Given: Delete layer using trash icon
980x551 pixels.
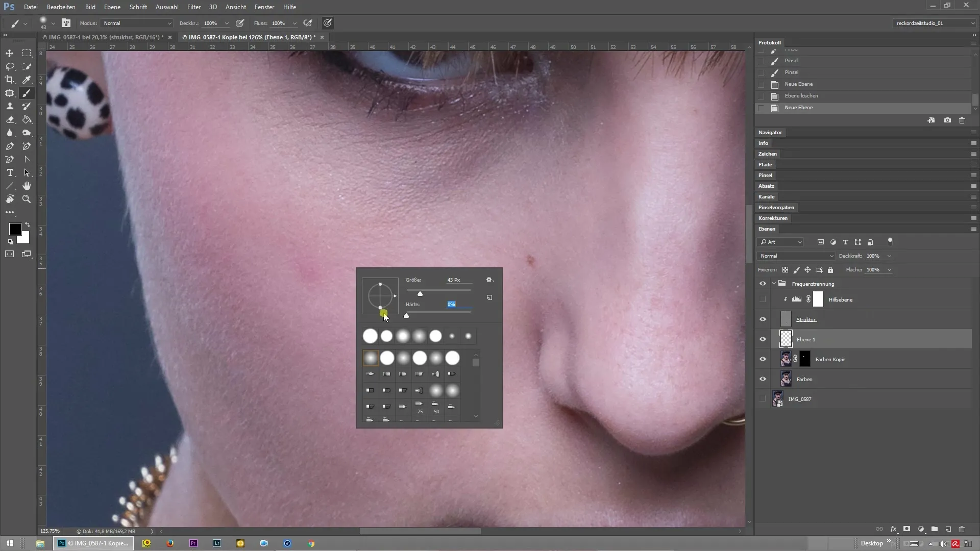Looking at the screenshot, I should click(962, 529).
